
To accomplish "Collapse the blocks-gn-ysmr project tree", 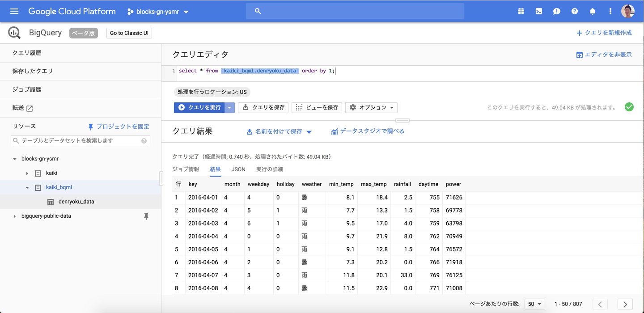I will pyautogui.click(x=15, y=159).
